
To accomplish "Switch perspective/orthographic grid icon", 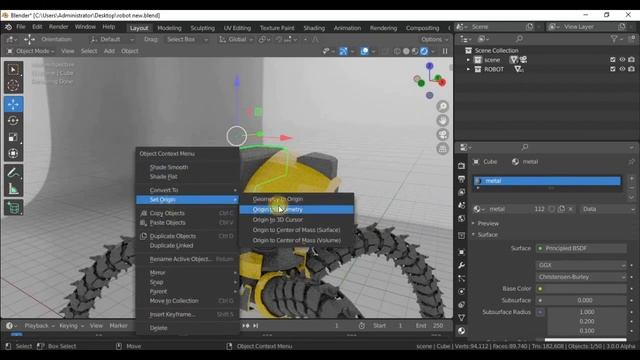I will [x=442, y=149].
